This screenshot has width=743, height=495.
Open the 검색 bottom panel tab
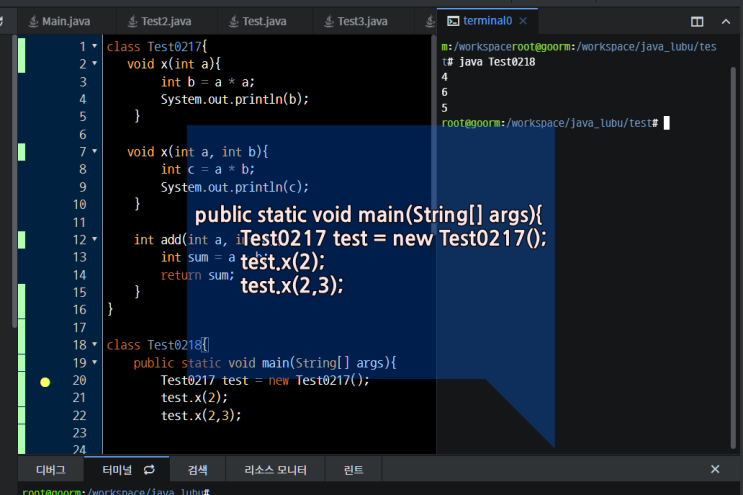coord(198,470)
